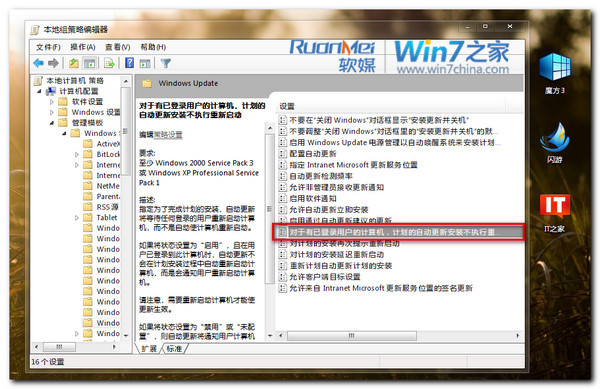600x389 pixels.
Task: Open the 魔方3 desktop icon
Action: click(555, 73)
